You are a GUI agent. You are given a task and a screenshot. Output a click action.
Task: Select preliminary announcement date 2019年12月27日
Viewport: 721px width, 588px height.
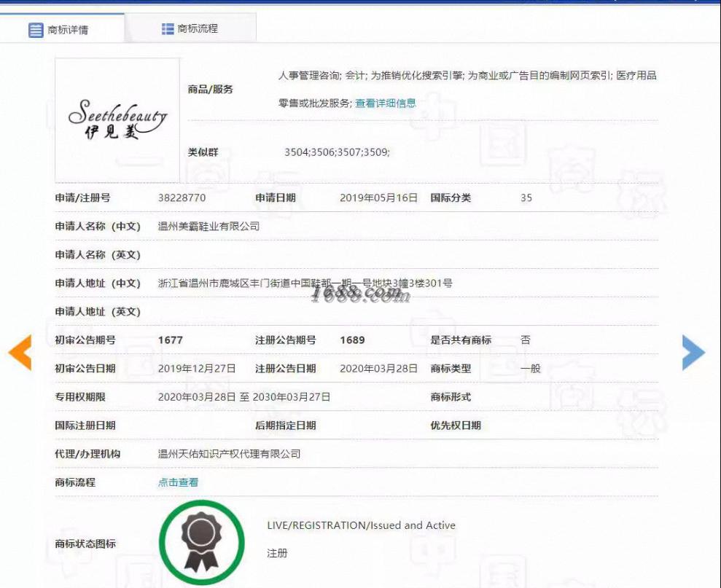pos(196,369)
